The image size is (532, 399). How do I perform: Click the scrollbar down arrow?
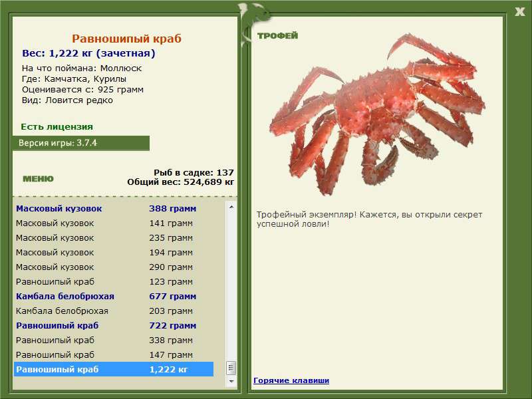point(231,381)
